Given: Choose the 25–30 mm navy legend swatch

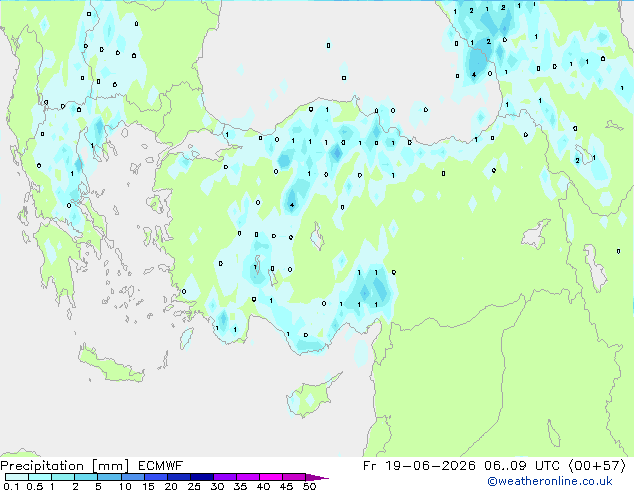Looking at the screenshot, I should coord(201,477).
